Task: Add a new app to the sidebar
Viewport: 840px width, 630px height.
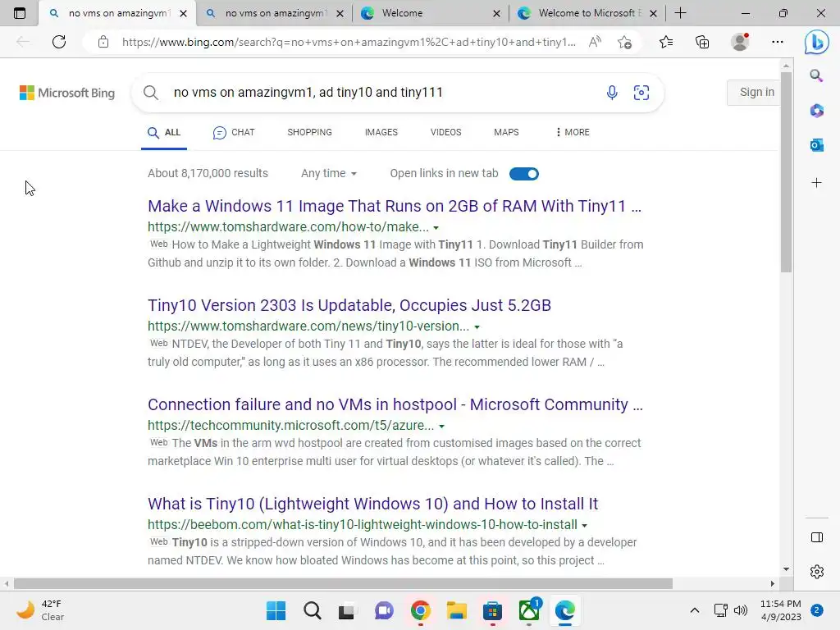Action: click(x=816, y=183)
